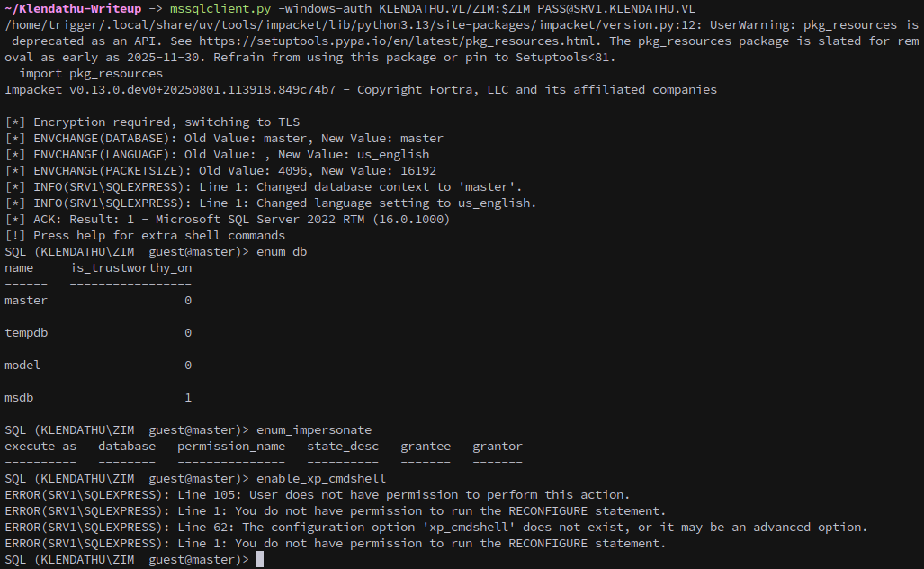924x569 pixels.
Task: Click the Impacket version string line
Action: tap(361, 90)
